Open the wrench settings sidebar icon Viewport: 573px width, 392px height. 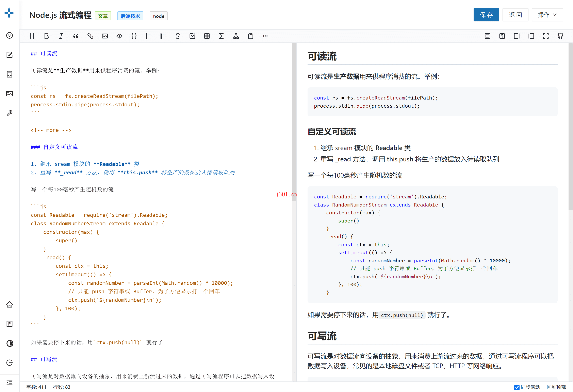(x=9, y=113)
